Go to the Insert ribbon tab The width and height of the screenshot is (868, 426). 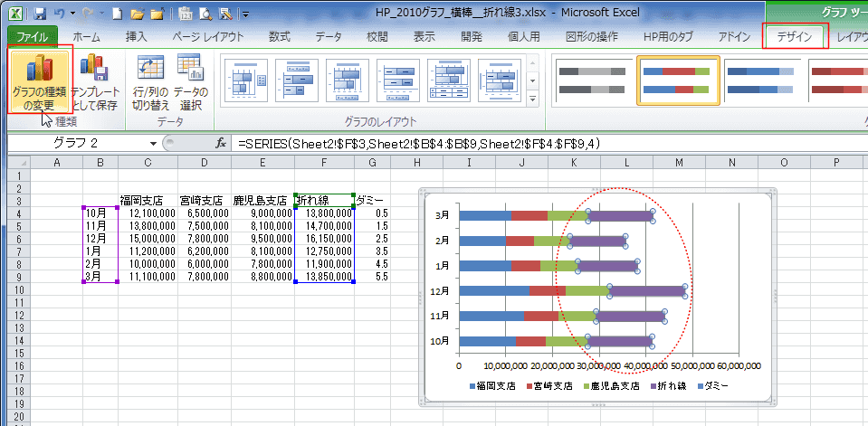pyautogui.click(x=136, y=37)
